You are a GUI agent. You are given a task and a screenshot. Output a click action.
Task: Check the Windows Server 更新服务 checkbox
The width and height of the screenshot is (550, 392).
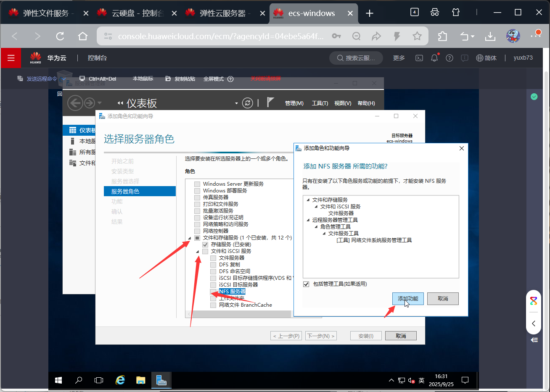click(197, 184)
